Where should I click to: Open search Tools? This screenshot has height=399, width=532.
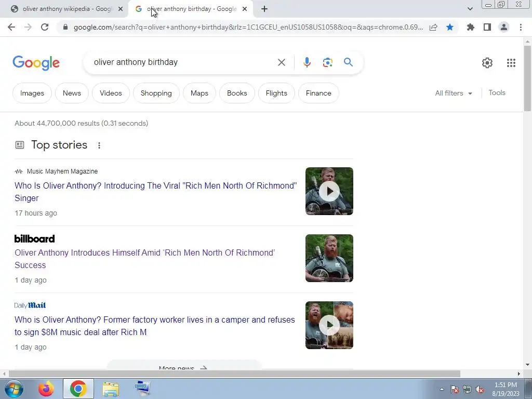tap(497, 92)
